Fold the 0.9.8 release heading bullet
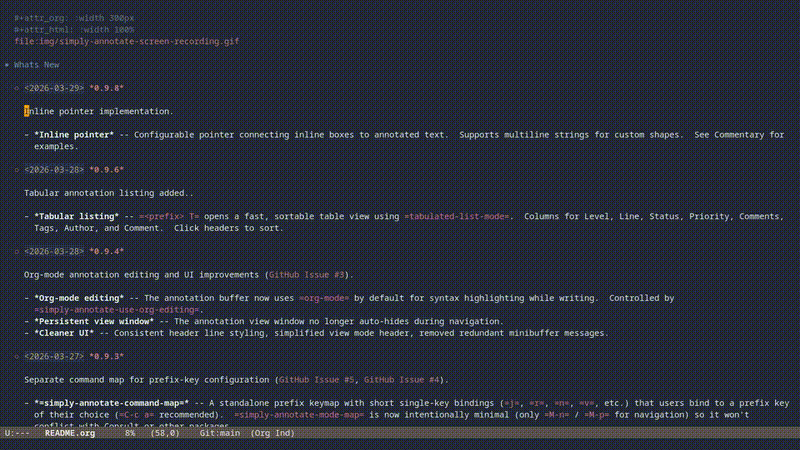The width and height of the screenshot is (800, 450). point(17,88)
